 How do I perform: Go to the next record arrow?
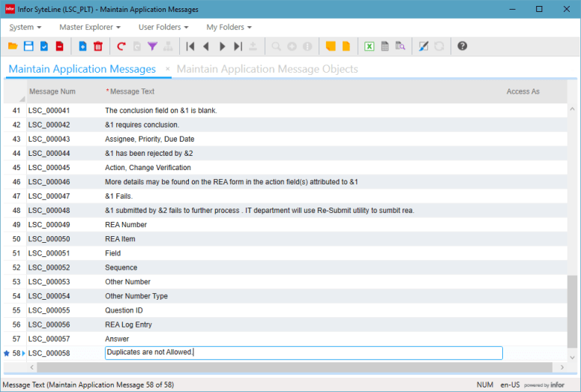[x=223, y=46]
